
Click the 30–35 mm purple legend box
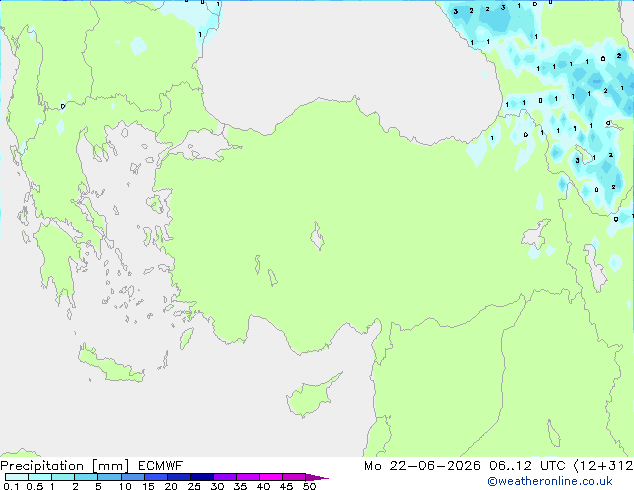225,477
